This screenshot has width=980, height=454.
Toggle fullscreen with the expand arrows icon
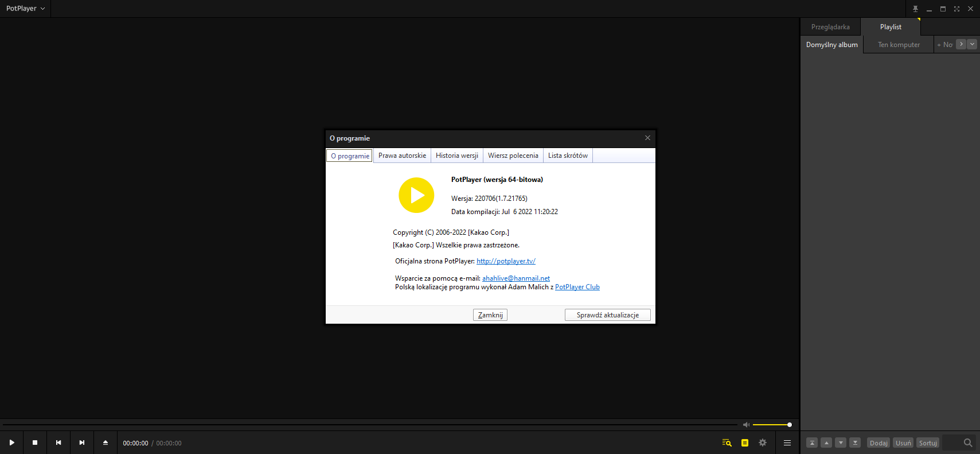tap(956, 9)
